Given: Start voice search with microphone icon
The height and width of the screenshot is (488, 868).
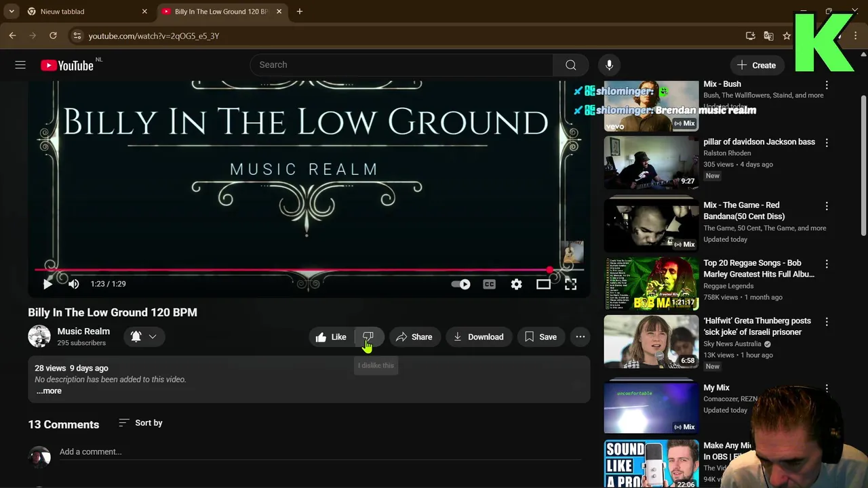Looking at the screenshot, I should (609, 65).
